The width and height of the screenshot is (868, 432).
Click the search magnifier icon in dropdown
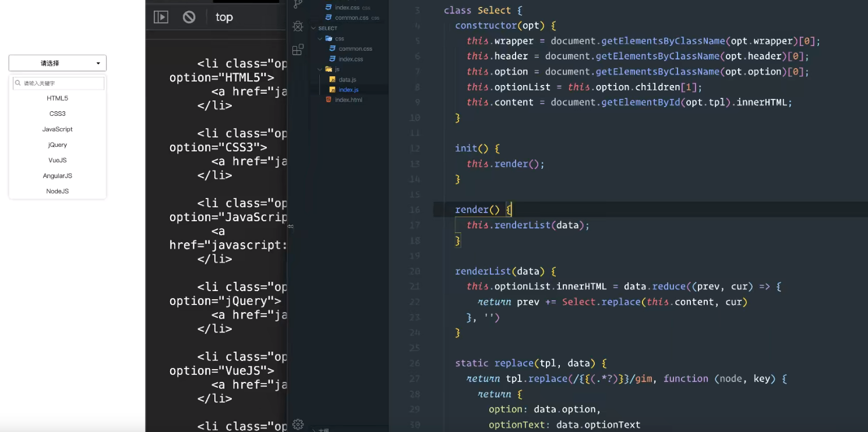[18, 83]
